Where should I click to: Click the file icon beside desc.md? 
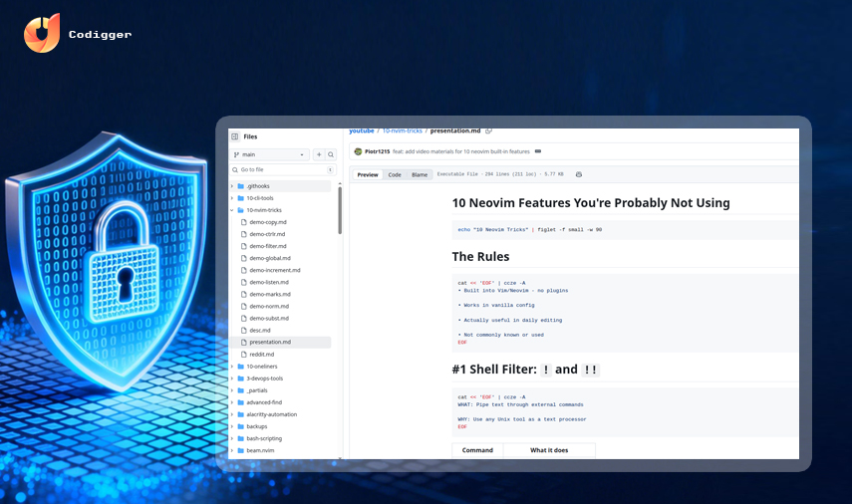coord(244,331)
